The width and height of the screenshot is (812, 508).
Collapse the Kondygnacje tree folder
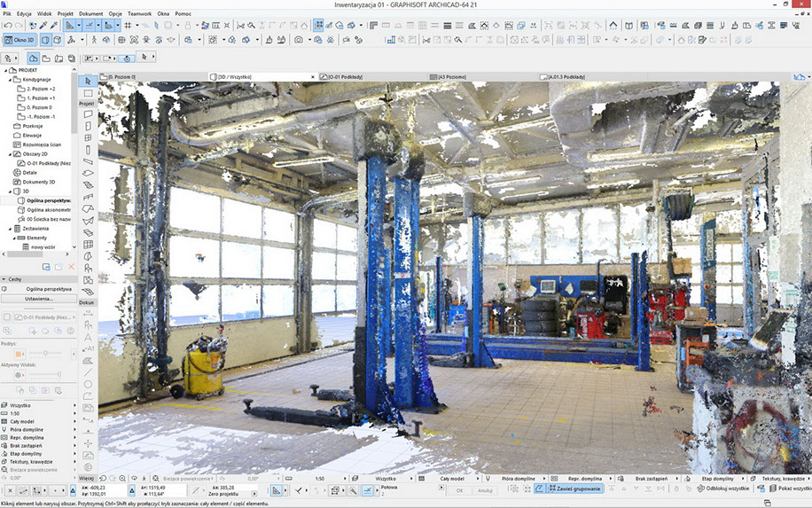click(12, 79)
